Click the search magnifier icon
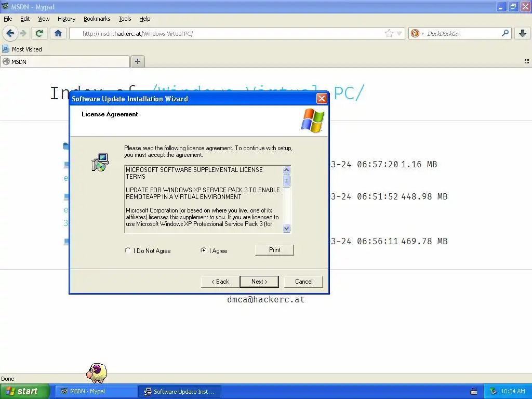 505,33
